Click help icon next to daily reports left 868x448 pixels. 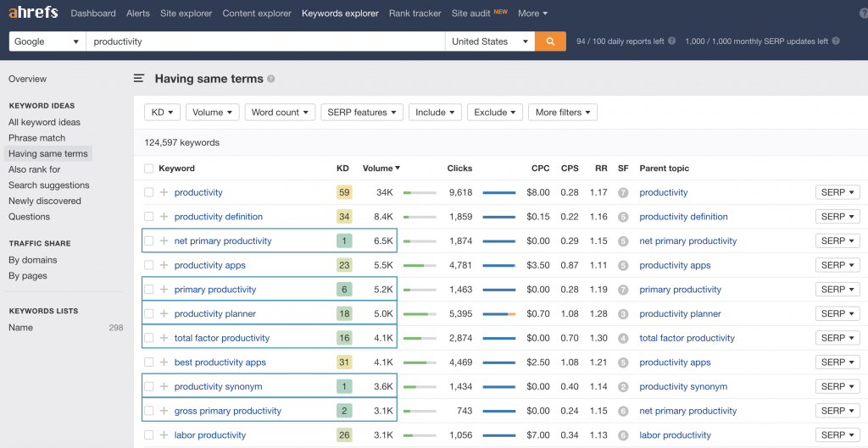click(671, 41)
